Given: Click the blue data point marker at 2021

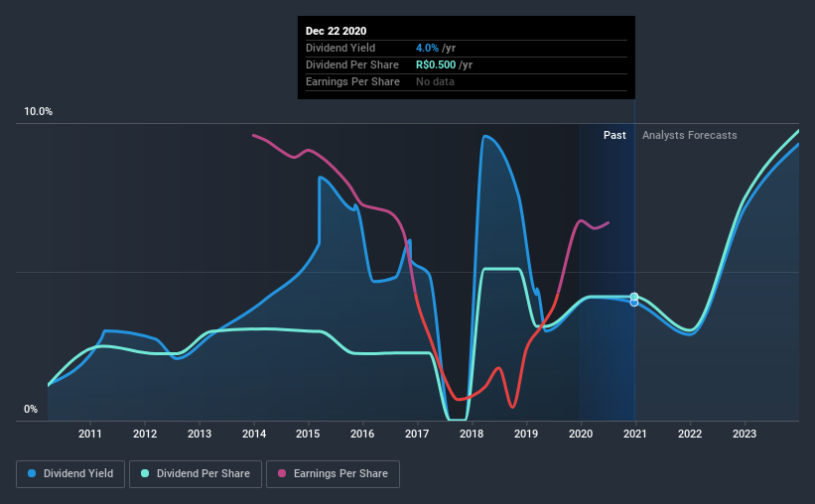Looking at the screenshot, I should click(634, 303).
